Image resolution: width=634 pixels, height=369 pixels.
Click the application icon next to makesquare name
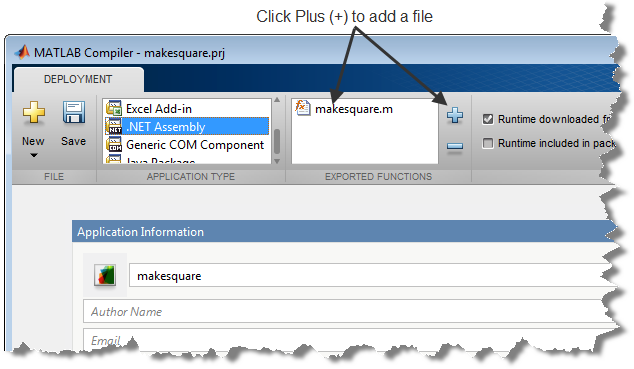[x=105, y=275]
